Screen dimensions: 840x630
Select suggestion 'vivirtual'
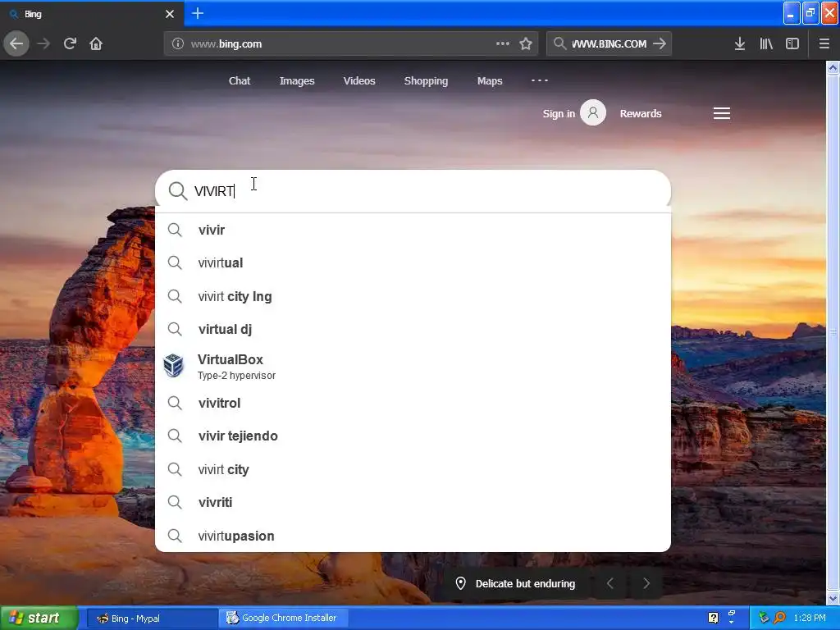point(413,262)
